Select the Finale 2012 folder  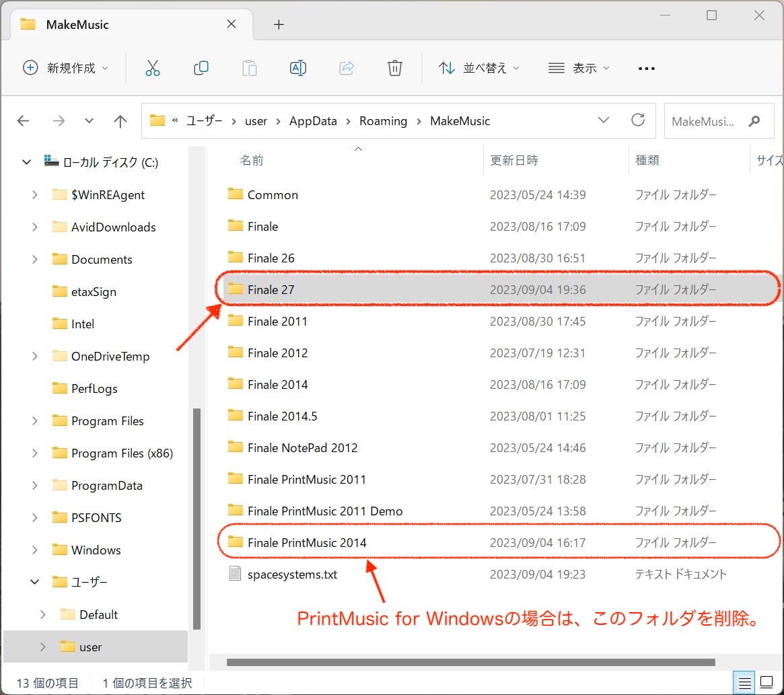(x=277, y=353)
